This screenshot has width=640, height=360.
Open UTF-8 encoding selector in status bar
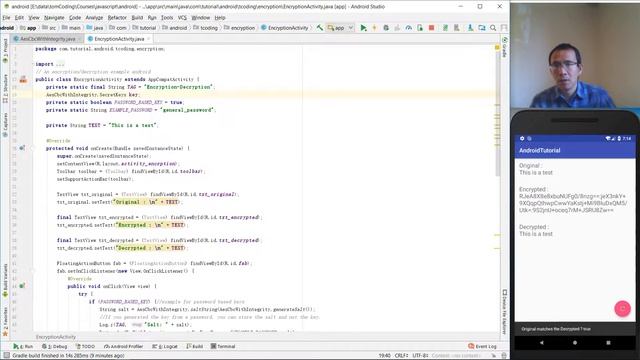pyautogui.click(x=420, y=356)
